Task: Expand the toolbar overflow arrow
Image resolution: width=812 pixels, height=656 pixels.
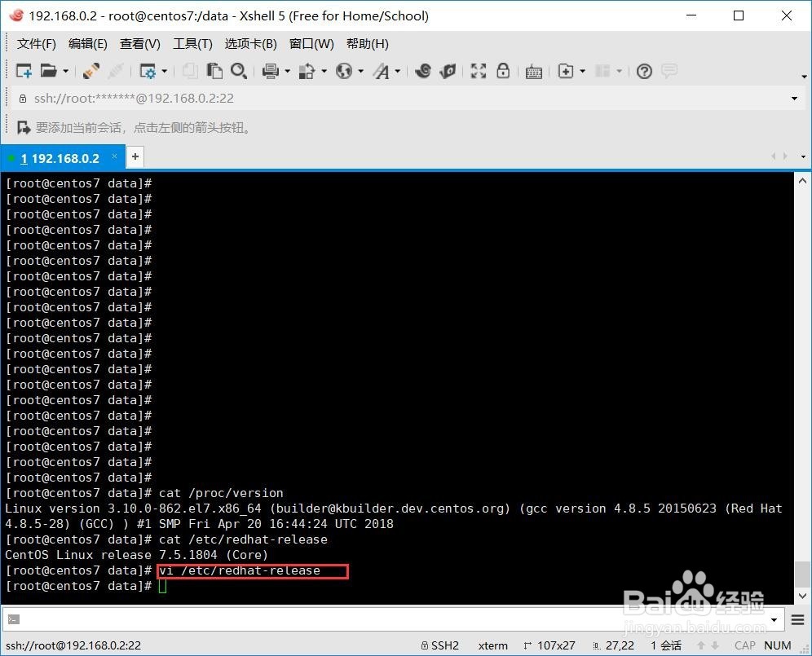Action: click(804, 77)
